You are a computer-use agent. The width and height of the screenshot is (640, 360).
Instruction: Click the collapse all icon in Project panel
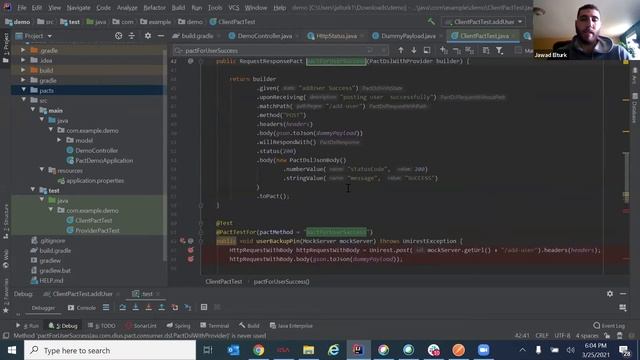click(x=131, y=36)
